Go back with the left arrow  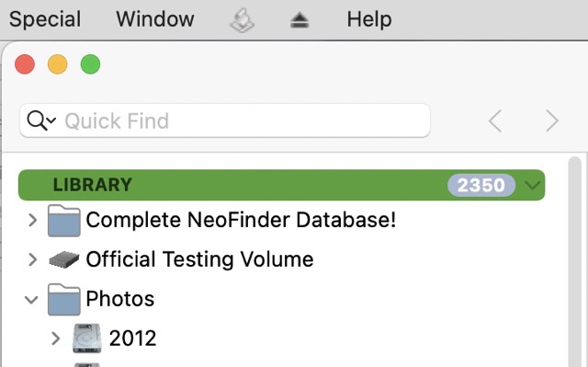(495, 120)
